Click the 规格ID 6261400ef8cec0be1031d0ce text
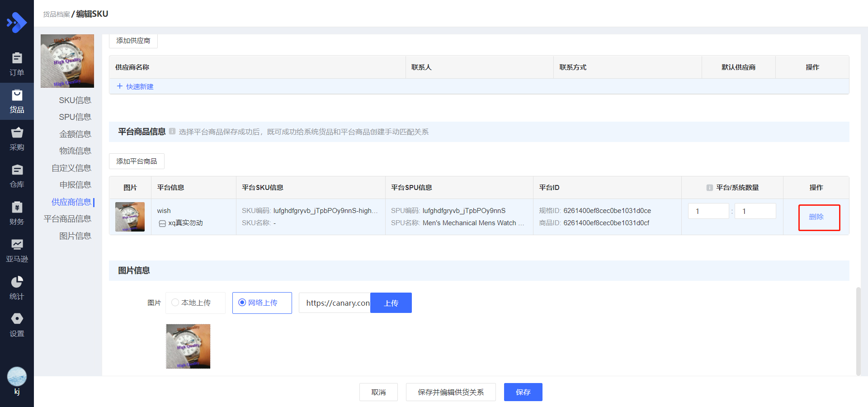Image resolution: width=868 pixels, height=407 pixels. click(x=607, y=211)
